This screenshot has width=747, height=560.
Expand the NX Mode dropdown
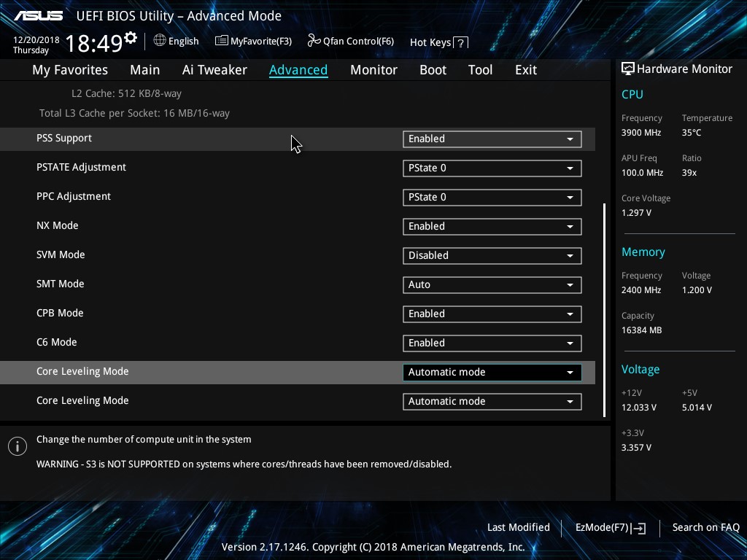[x=492, y=226]
